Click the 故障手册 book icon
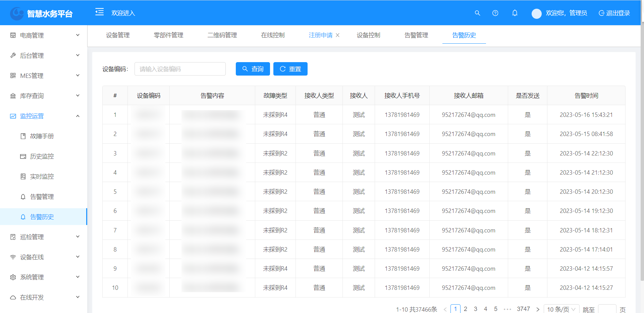644x313 pixels. click(x=23, y=136)
